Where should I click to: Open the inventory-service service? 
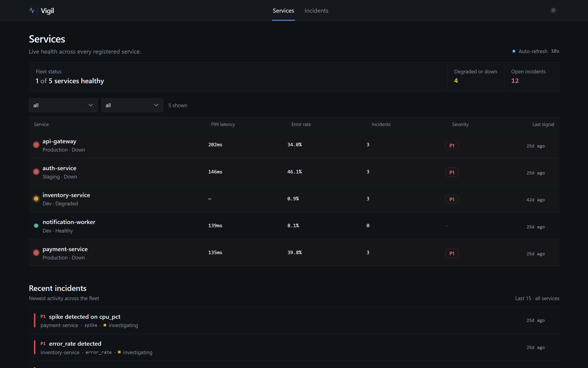click(x=294, y=198)
